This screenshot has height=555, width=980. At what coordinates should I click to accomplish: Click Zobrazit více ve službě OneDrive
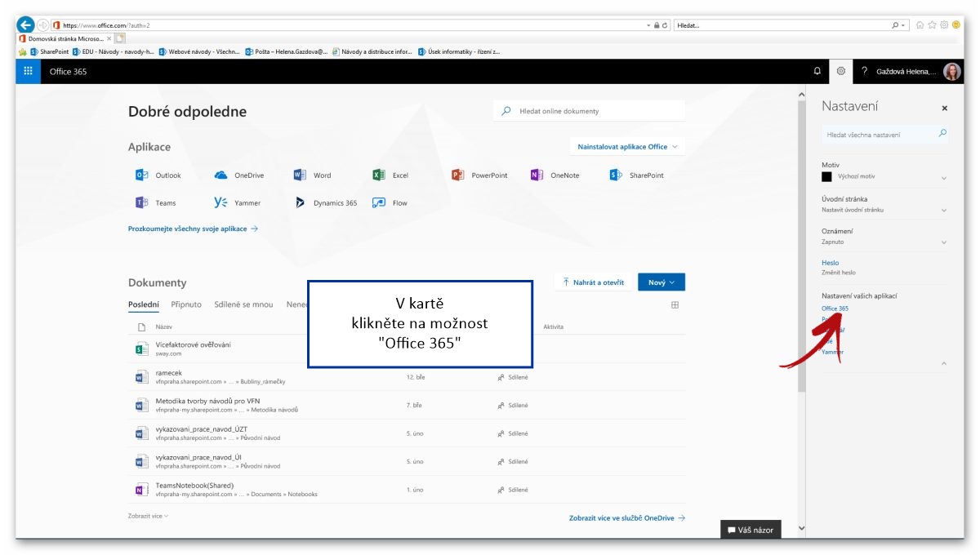(x=627, y=518)
